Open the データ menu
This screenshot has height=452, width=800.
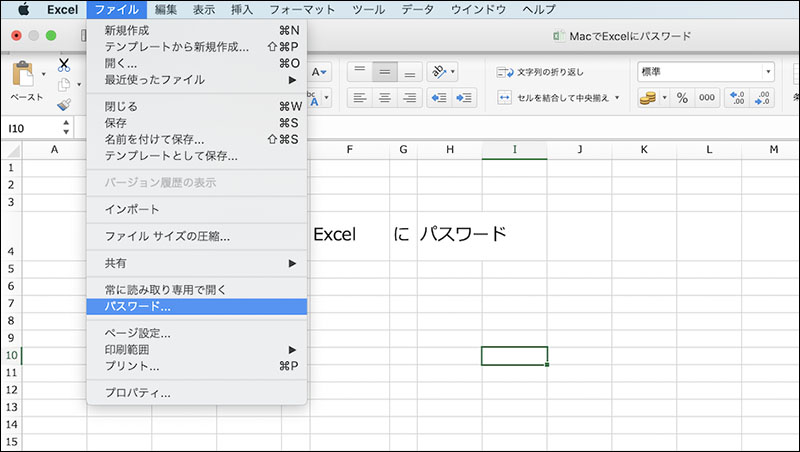[417, 9]
